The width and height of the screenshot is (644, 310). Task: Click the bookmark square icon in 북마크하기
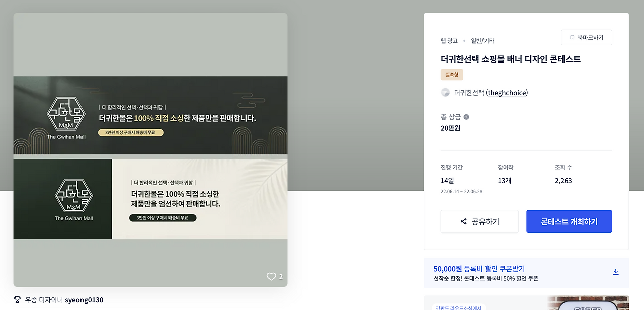click(571, 37)
